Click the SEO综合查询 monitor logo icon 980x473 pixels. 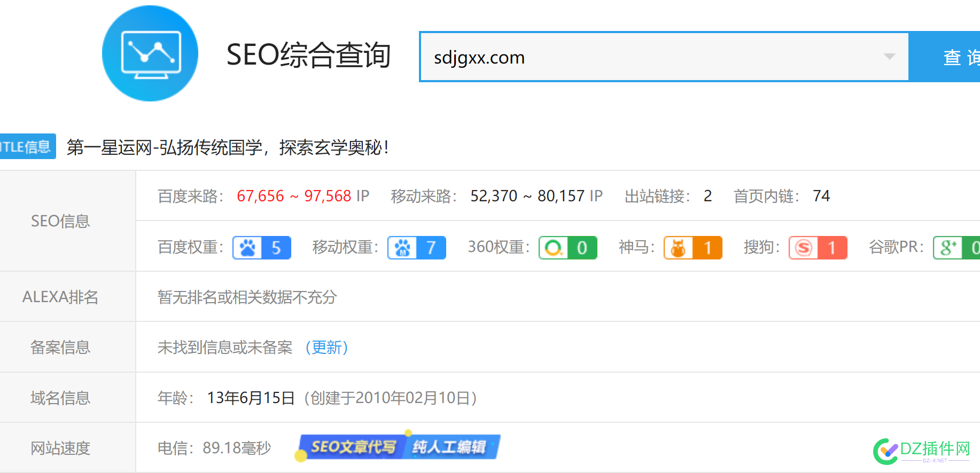(150, 53)
